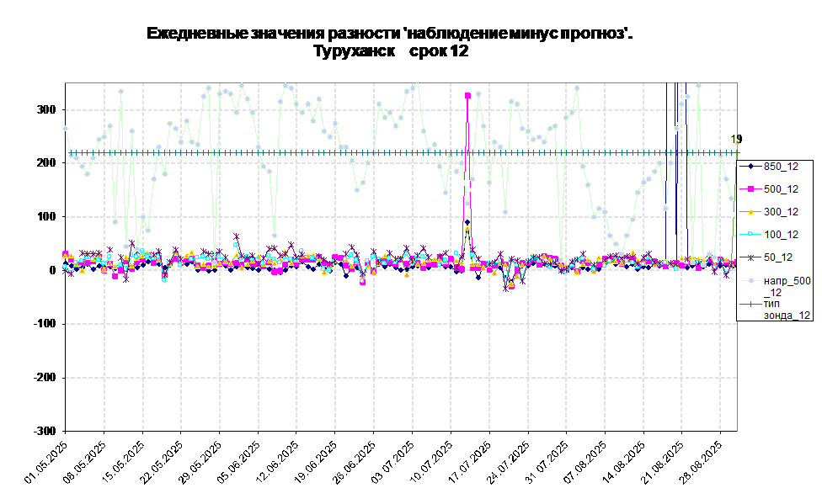Click the purple asterisk legend key for 50_12
822x504 pixels.
(x=750, y=257)
